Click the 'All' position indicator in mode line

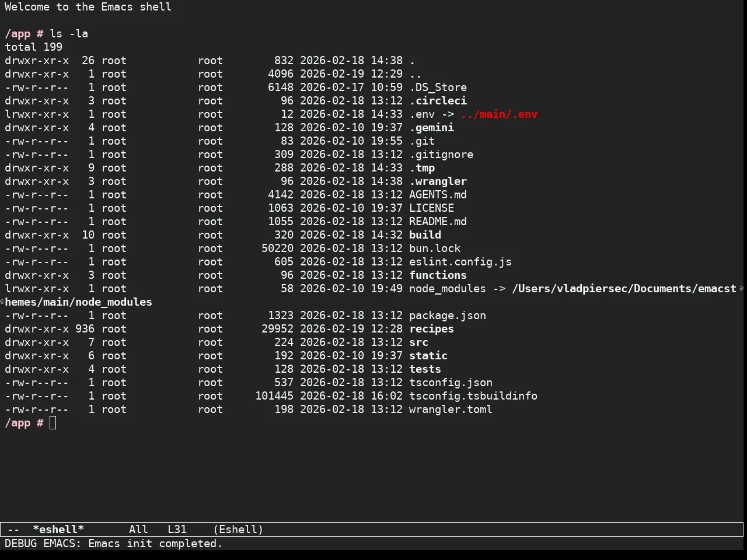tap(138, 530)
